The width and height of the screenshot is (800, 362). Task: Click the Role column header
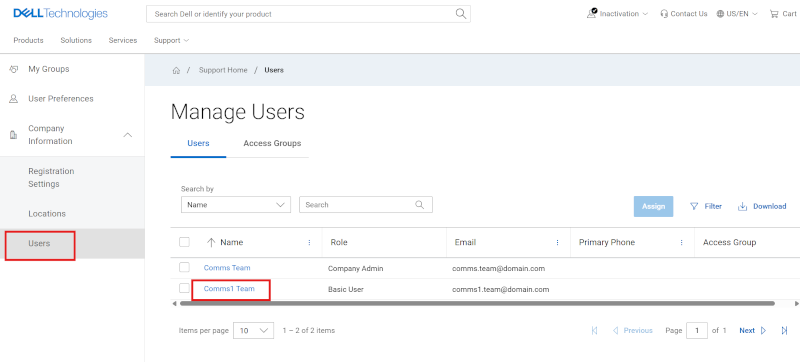click(x=339, y=242)
